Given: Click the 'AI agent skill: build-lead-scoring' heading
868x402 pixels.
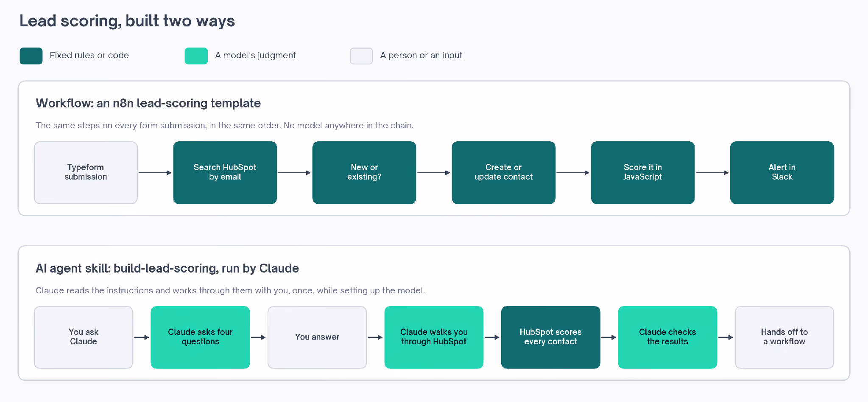Looking at the screenshot, I should click(x=167, y=268).
